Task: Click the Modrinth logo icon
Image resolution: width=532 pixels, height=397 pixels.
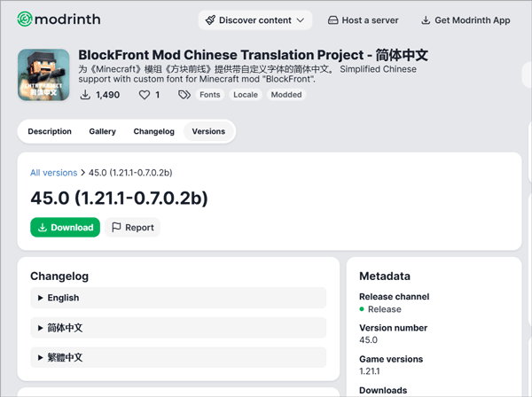Action: click(x=25, y=19)
